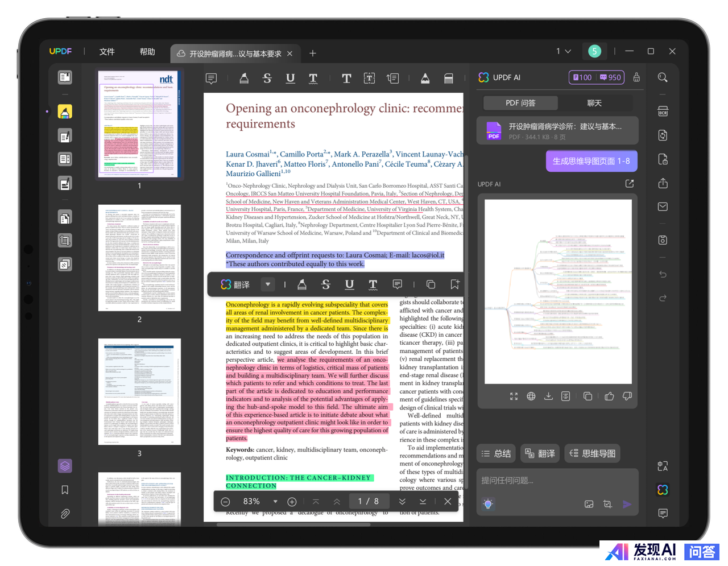
Task: Open the OCR tool in right sidebar
Action: click(663, 111)
